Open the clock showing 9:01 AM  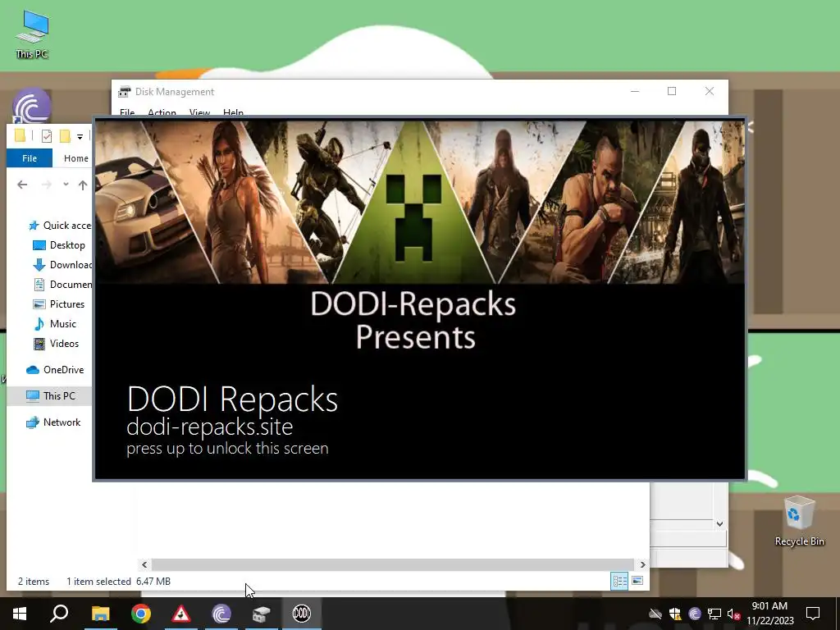point(769,614)
